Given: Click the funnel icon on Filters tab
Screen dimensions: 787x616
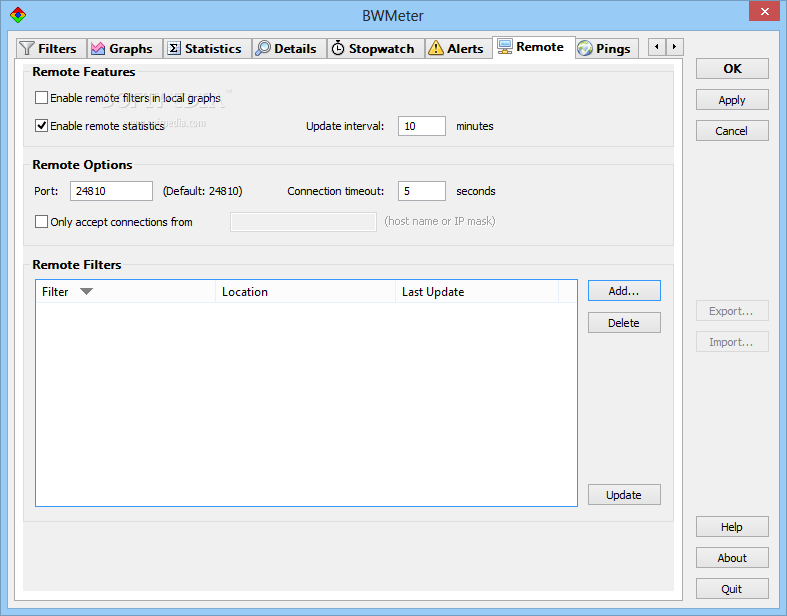Looking at the screenshot, I should [x=26, y=49].
